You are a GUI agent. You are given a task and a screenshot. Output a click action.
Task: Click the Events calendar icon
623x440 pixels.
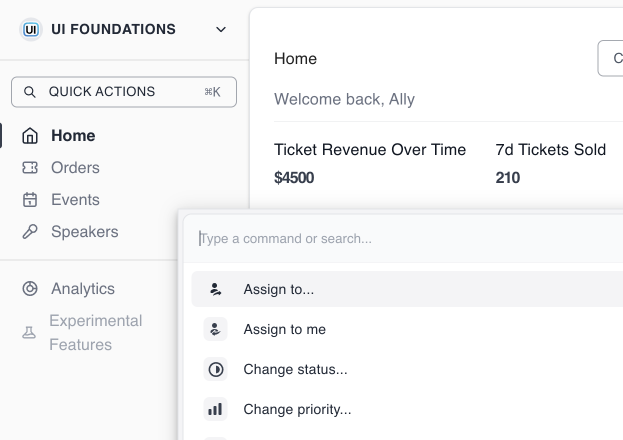30,200
